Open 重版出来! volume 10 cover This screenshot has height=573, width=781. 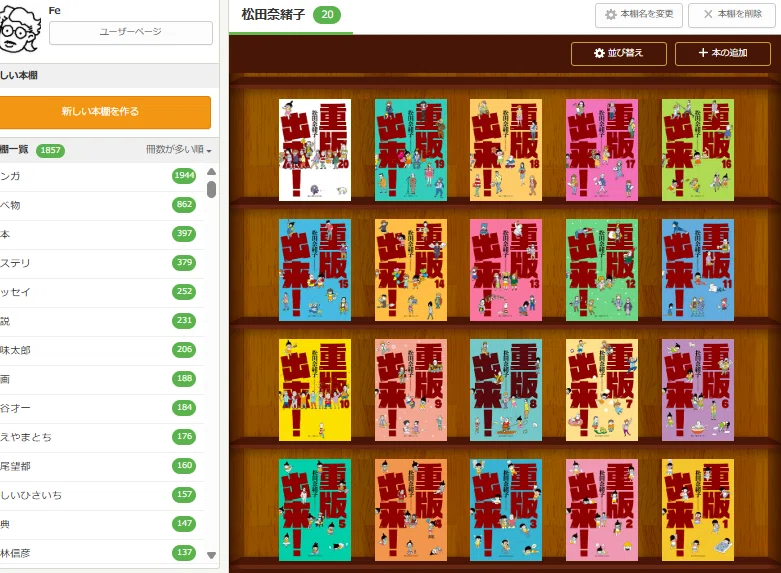pos(315,390)
